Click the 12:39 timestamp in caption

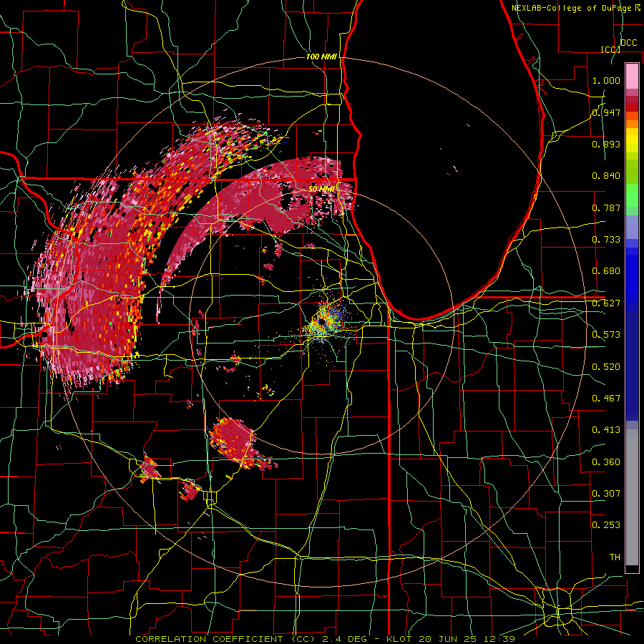click(x=499, y=639)
